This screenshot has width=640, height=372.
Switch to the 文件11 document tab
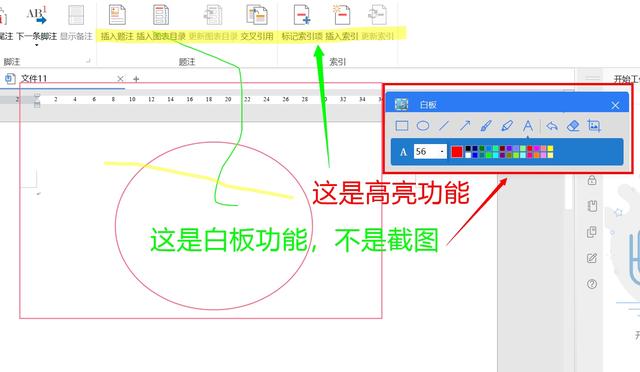click(34, 78)
